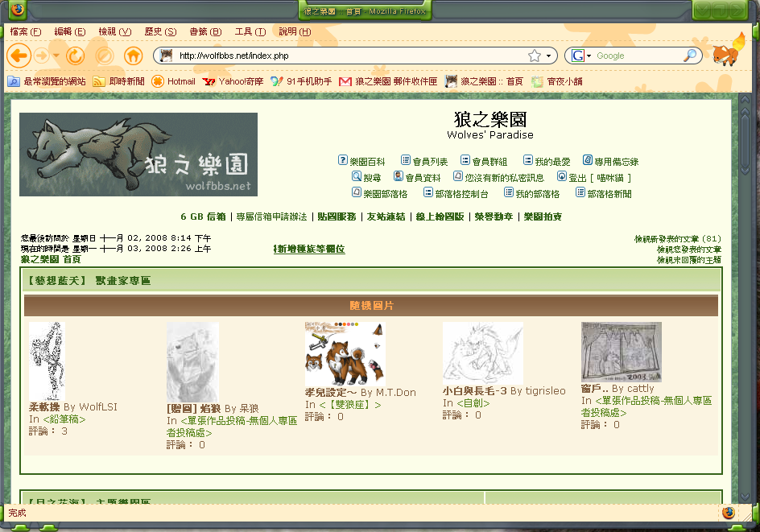760x532 pixels.
Task: Go to the Home page icon
Action: 134,56
